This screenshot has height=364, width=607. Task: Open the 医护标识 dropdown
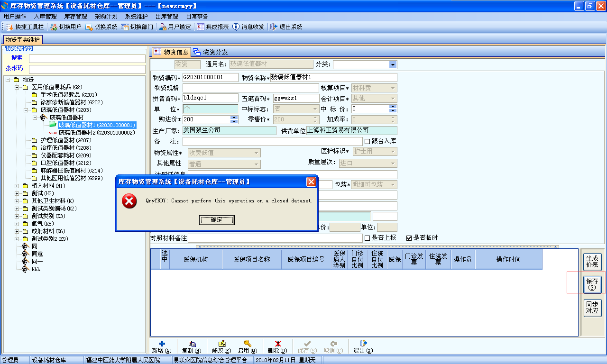(393, 151)
